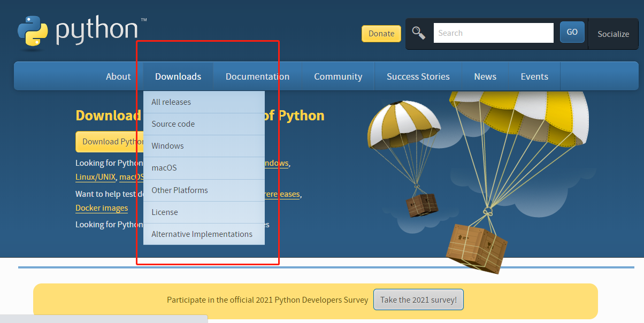The image size is (644, 323).
Task: Select Alternative Implementations in dropdown
Action: 204,234
